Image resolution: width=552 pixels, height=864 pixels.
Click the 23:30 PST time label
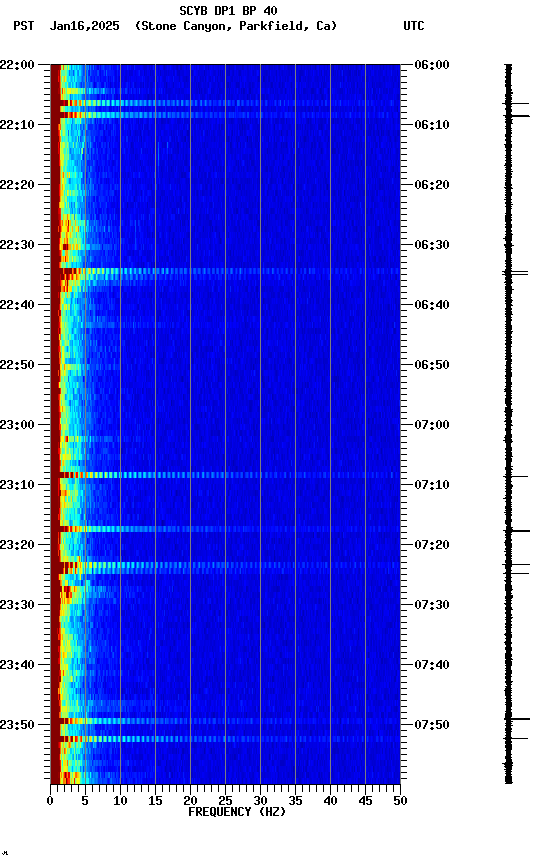tap(17, 606)
